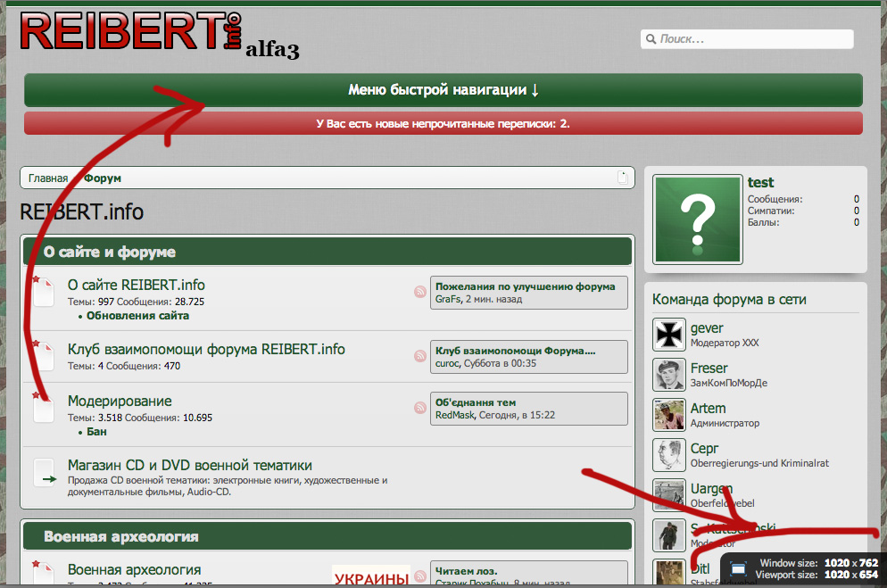The height and width of the screenshot is (588, 887).
Task: Open Бан subforum link
Action: pyautogui.click(x=96, y=431)
